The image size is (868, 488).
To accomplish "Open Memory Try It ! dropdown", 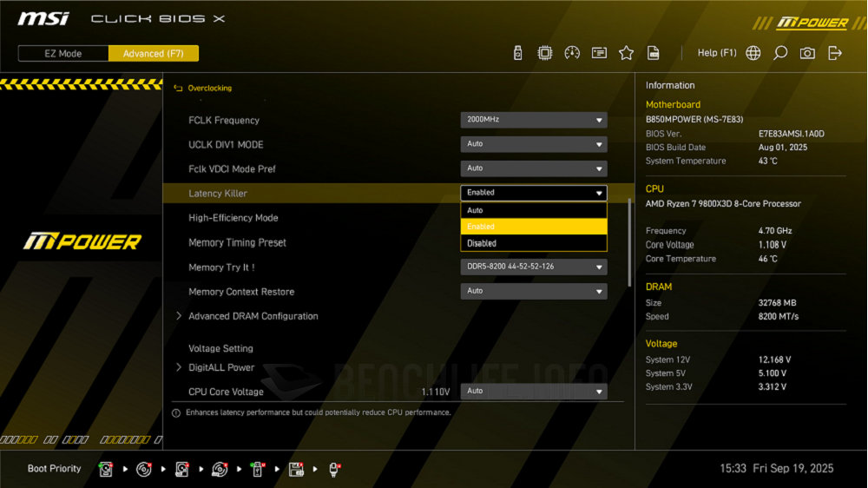I will click(x=534, y=267).
